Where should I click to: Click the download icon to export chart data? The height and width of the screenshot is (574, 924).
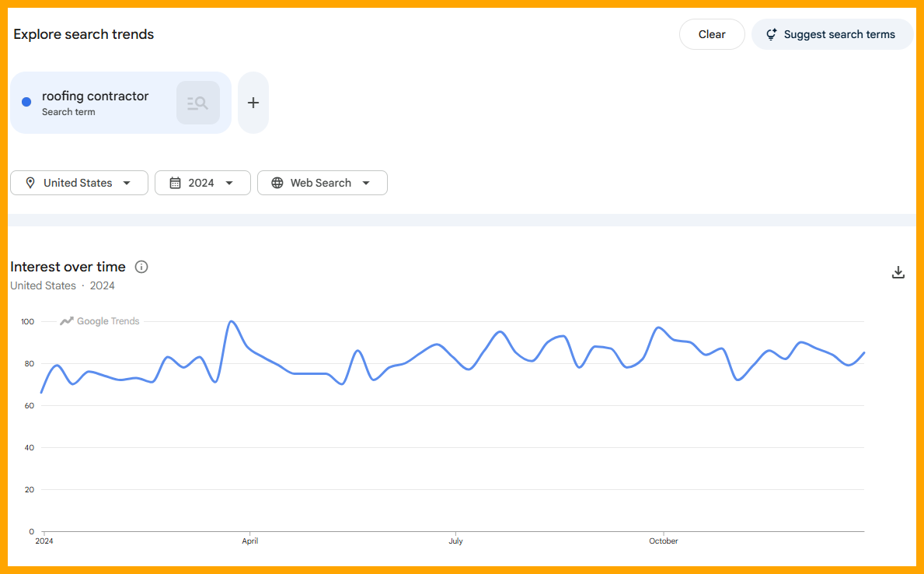coord(898,272)
